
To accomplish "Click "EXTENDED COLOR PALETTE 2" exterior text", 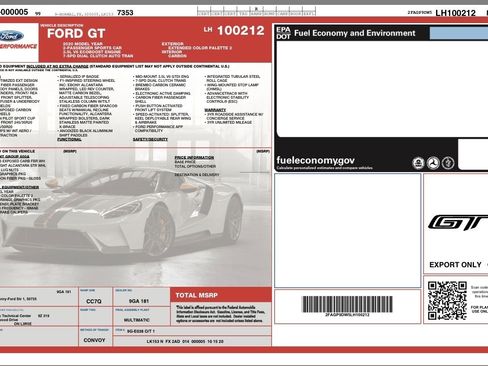I will coord(200,48).
